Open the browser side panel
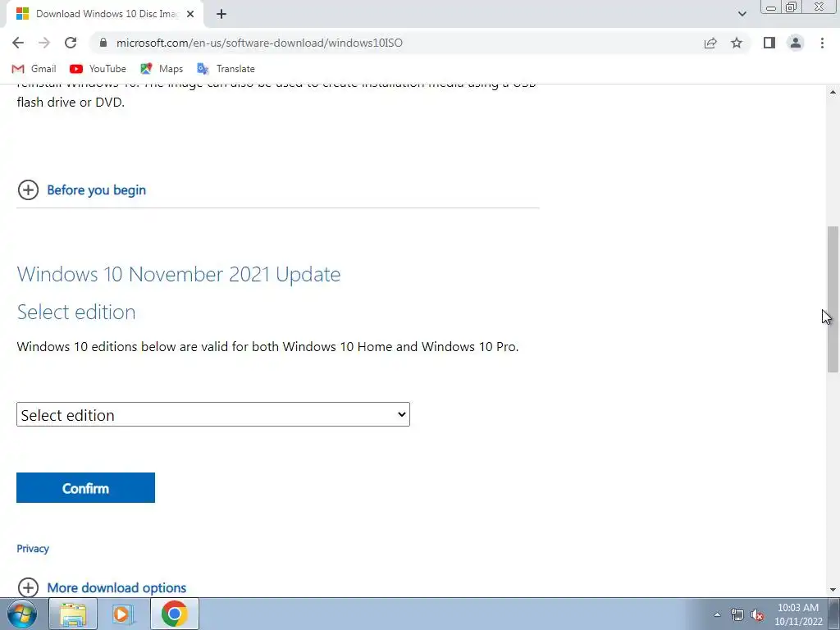Screen dimensions: 840x630 [x=769, y=43]
